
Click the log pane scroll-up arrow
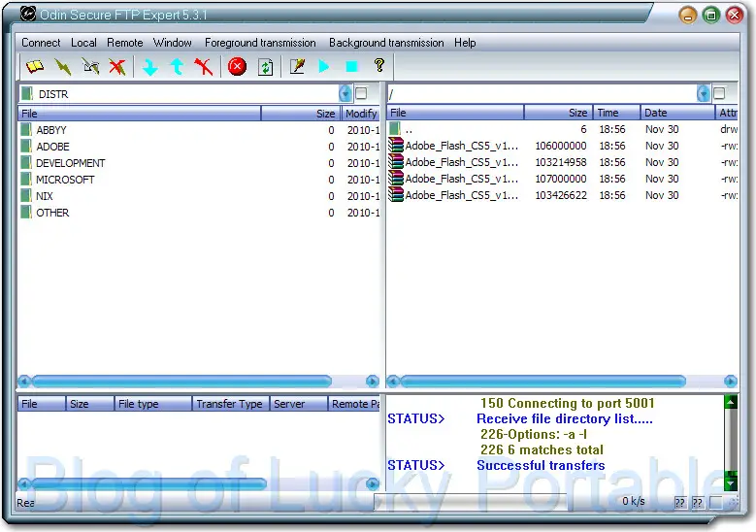point(731,402)
